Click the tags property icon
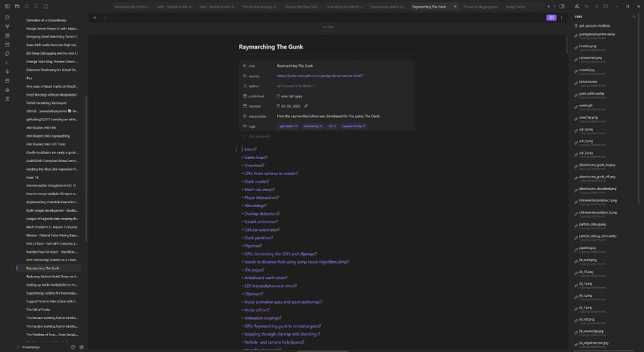This screenshot has height=352, width=644. point(245,126)
